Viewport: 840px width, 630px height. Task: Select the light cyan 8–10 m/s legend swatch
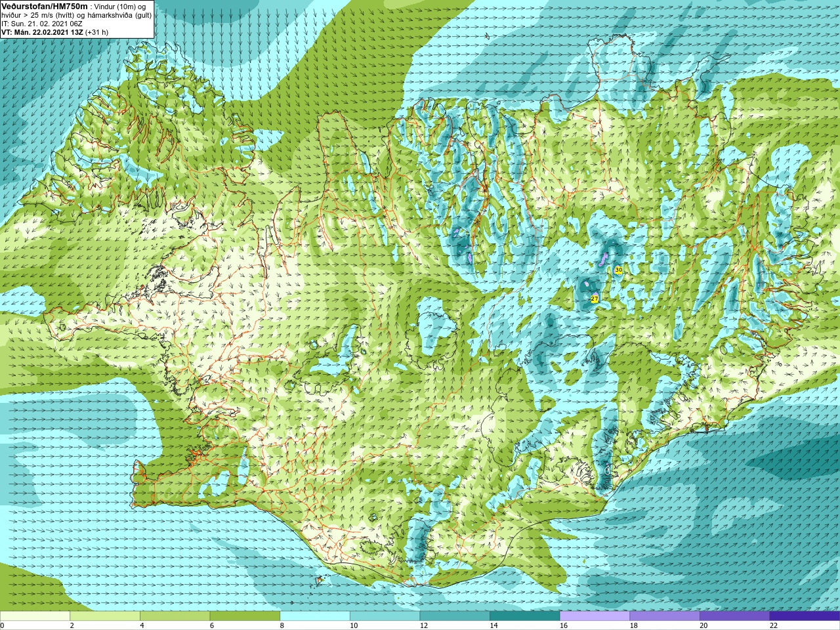pyautogui.click(x=315, y=616)
